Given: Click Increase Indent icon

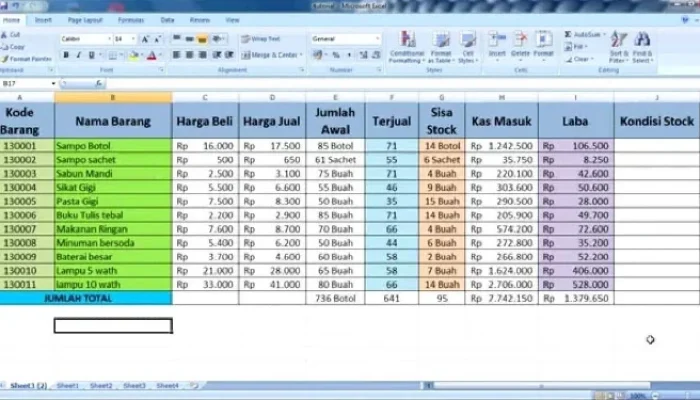Looking at the screenshot, I should 229,55.
